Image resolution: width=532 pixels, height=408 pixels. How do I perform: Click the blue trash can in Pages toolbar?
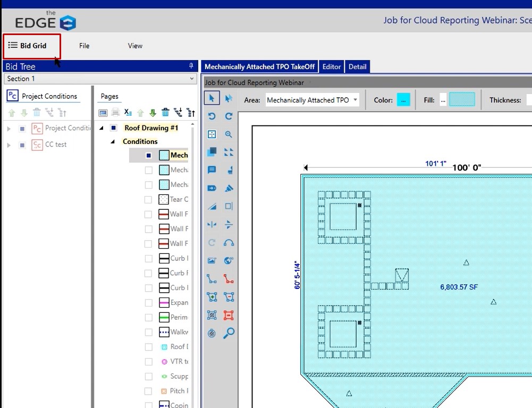(166, 113)
